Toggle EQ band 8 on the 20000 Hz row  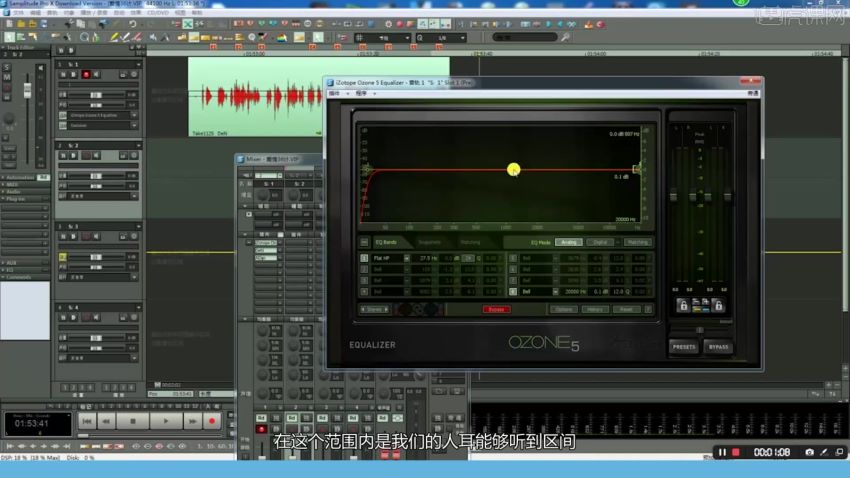[x=513, y=292]
